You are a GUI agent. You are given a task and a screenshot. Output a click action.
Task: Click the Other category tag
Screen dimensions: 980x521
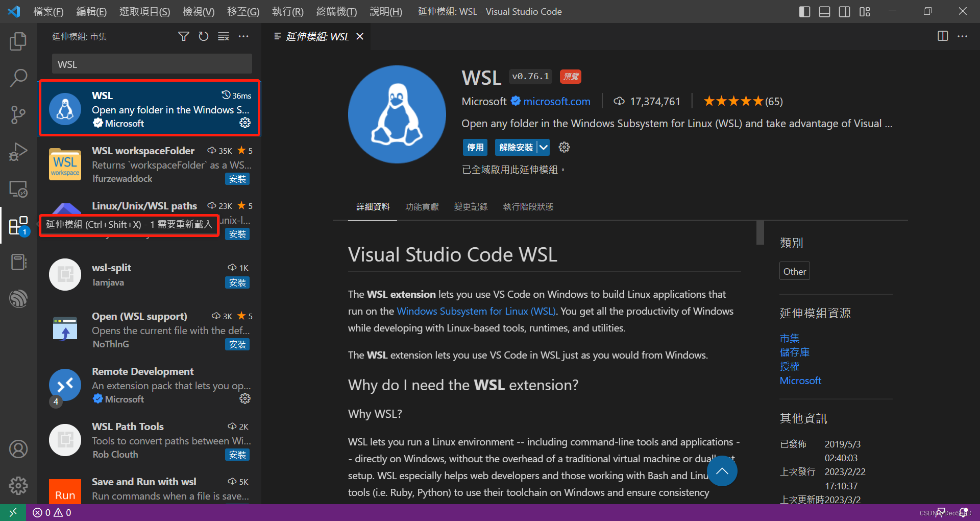[795, 271]
